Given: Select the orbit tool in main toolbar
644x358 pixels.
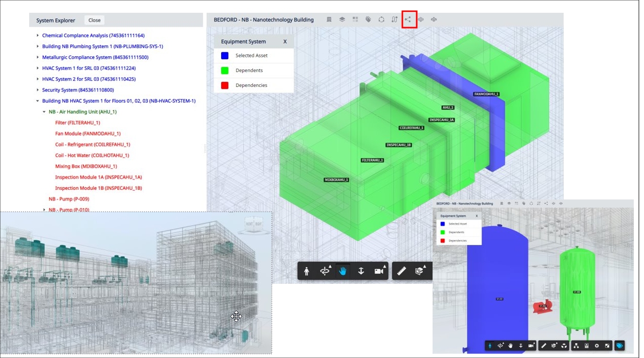Looking at the screenshot, I should click(325, 271).
